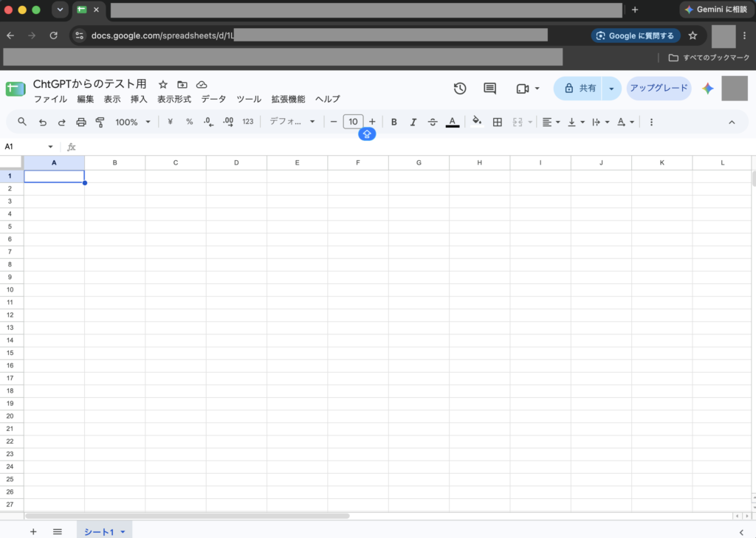Open the 表示形式 menu
Viewport: 756px width, 538px height.
(x=174, y=100)
